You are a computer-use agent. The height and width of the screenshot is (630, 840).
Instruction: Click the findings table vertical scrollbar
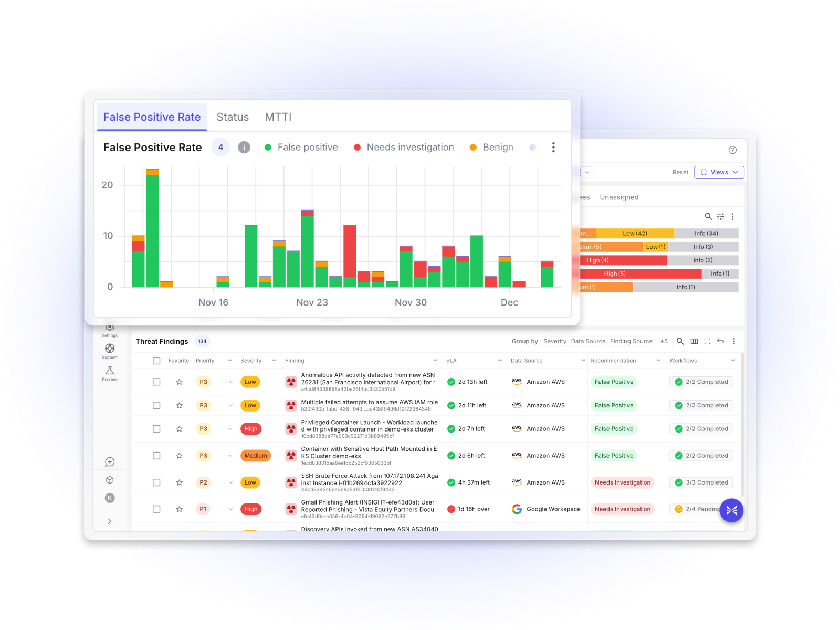pos(743,425)
